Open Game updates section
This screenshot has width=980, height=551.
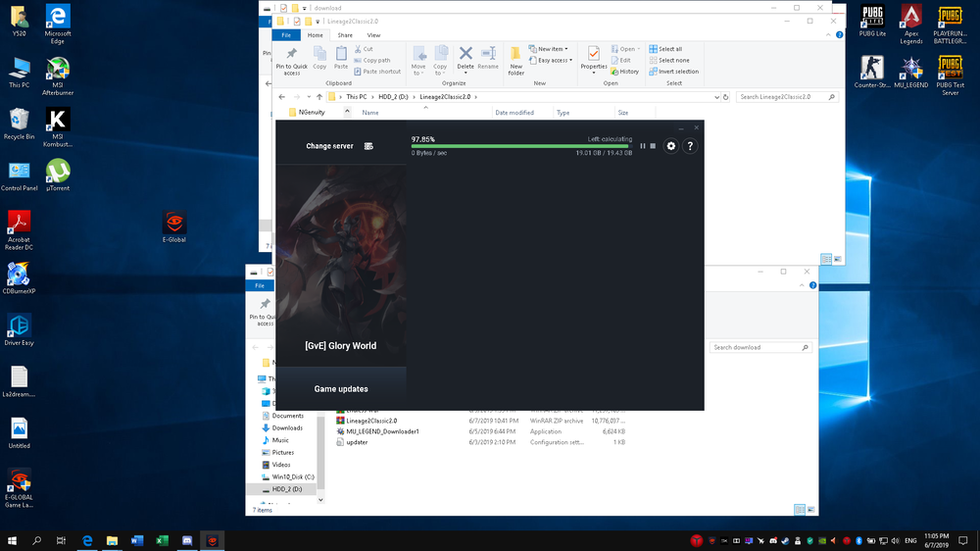[x=341, y=389]
